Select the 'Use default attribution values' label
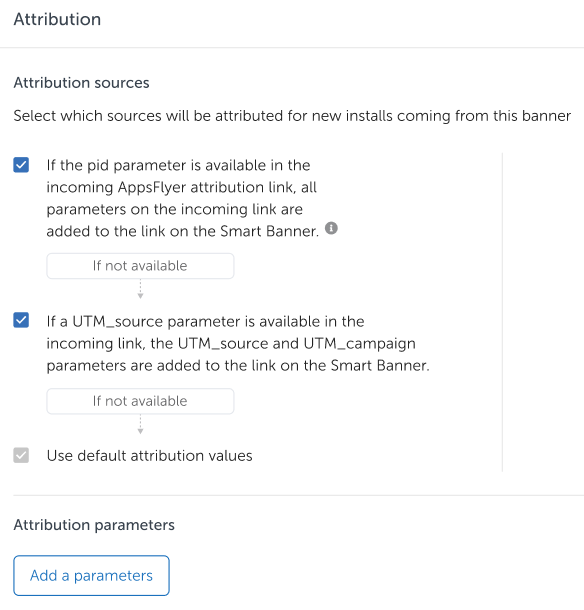Image resolution: width=584 pixels, height=610 pixels. [x=149, y=456]
